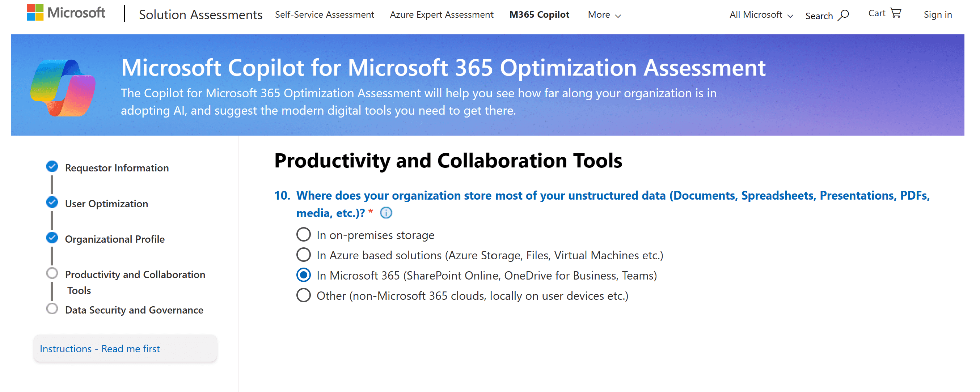980x392 pixels.
Task: Click the Productivity and Collaboration Tools step circle
Action: 52,273
